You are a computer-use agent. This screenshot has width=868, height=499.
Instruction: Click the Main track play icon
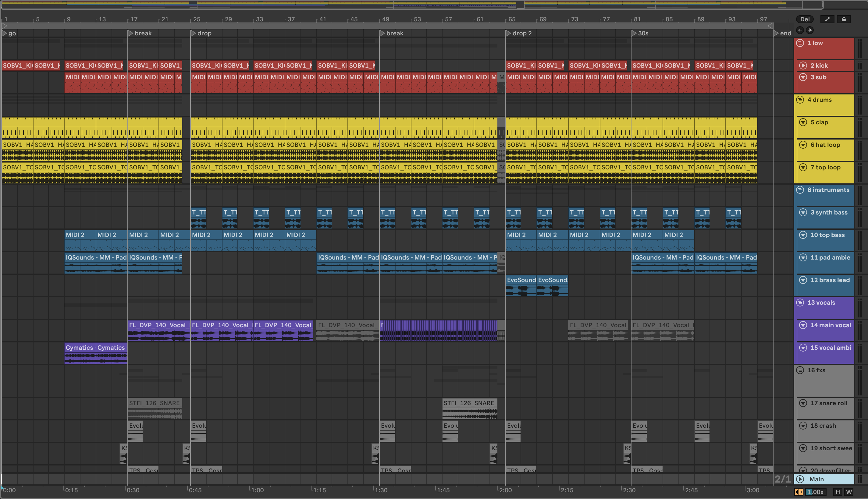pyautogui.click(x=800, y=479)
